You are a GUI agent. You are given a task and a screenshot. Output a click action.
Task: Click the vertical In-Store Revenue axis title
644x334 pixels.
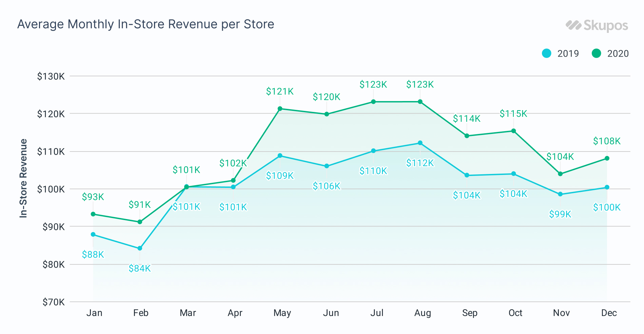pyautogui.click(x=23, y=178)
